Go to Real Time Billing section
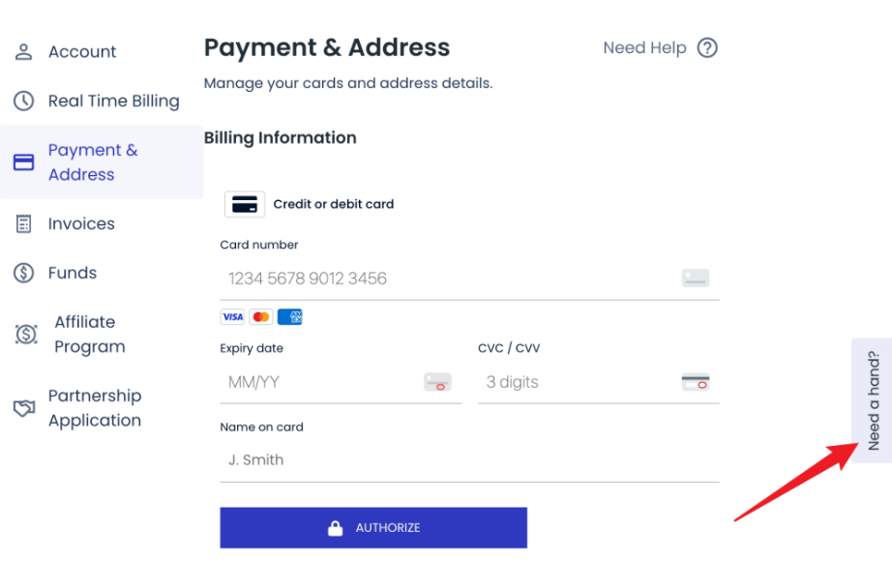This screenshot has height=588, width=892. (x=113, y=101)
